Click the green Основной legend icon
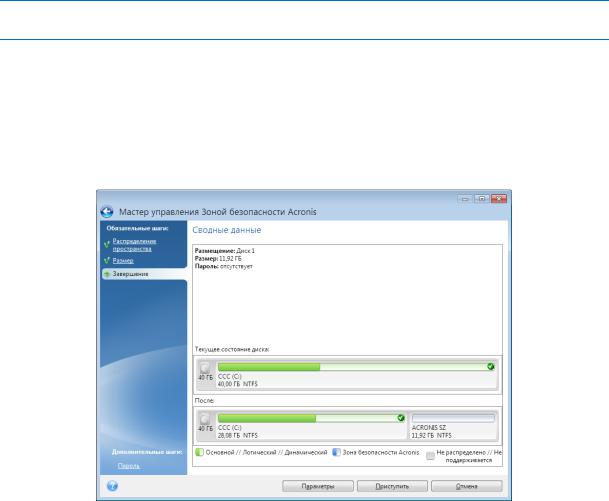The image size is (609, 501). point(199,452)
